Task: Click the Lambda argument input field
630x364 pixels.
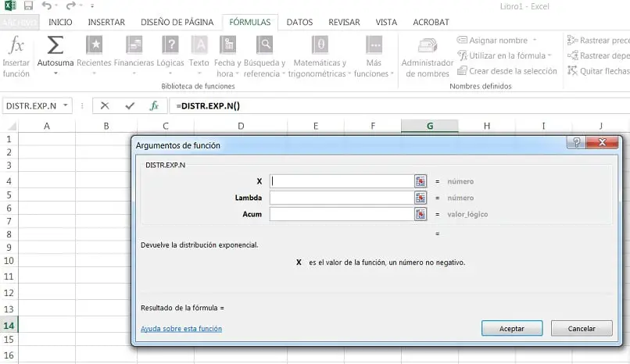Action: pos(342,198)
